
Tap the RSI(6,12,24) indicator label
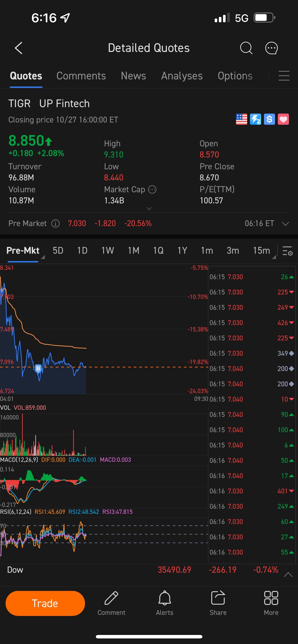click(16, 511)
